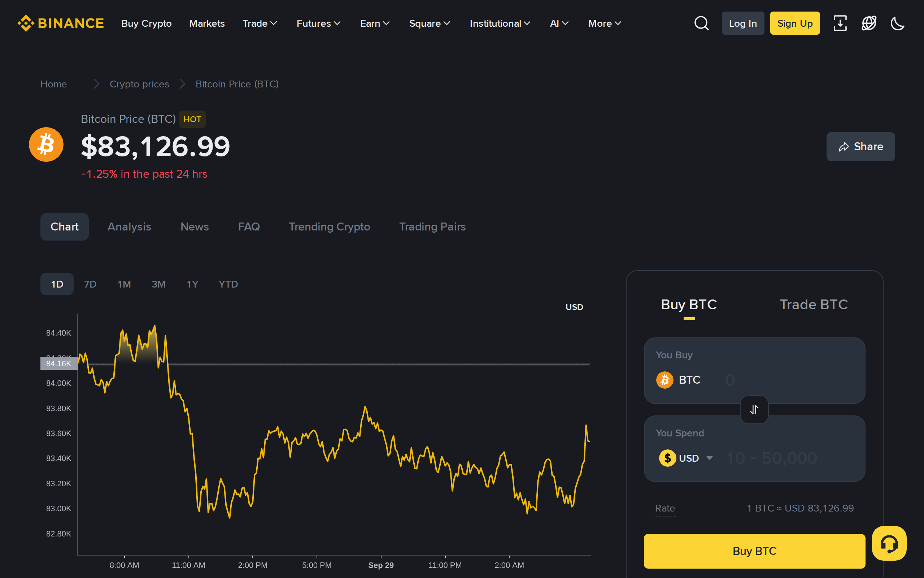This screenshot has width=924, height=578.
Task: Select the 7D chart range
Action: point(90,284)
